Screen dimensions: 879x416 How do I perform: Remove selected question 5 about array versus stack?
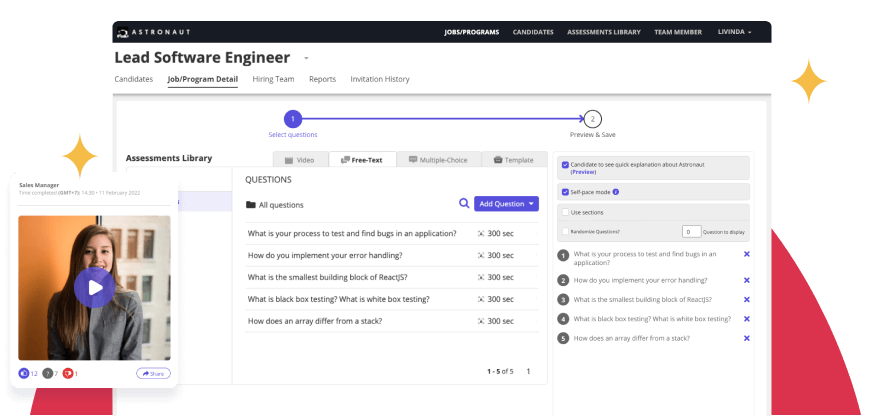[x=747, y=338]
